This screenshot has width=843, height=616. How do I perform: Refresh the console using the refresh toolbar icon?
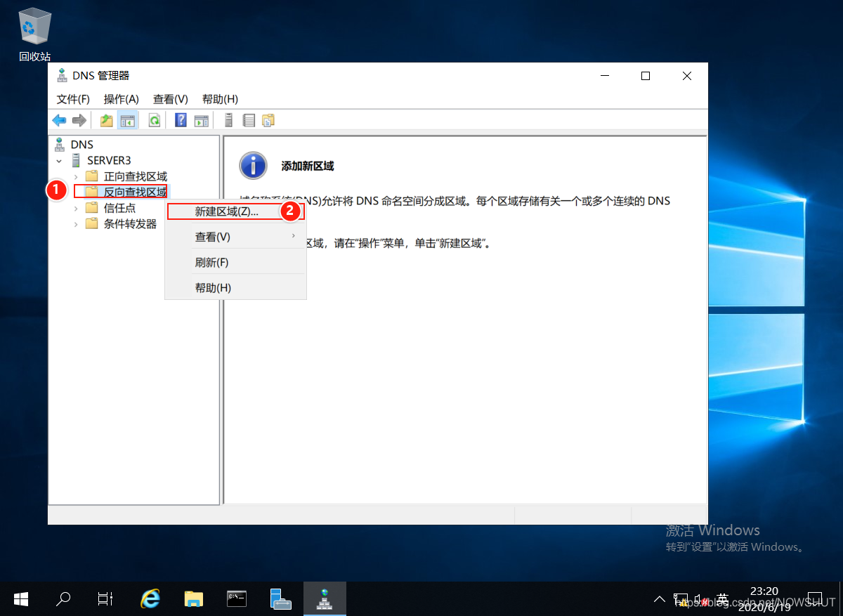pyautogui.click(x=154, y=119)
